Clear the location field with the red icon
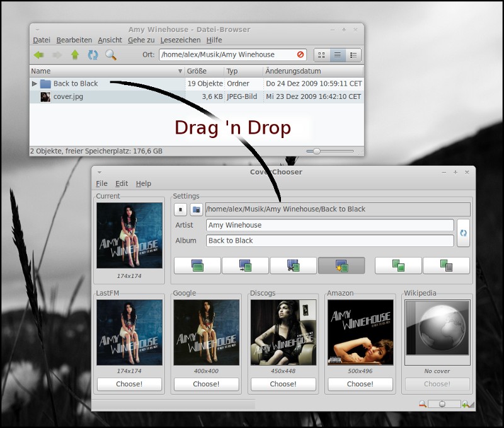The width and height of the screenshot is (504, 428). click(301, 55)
